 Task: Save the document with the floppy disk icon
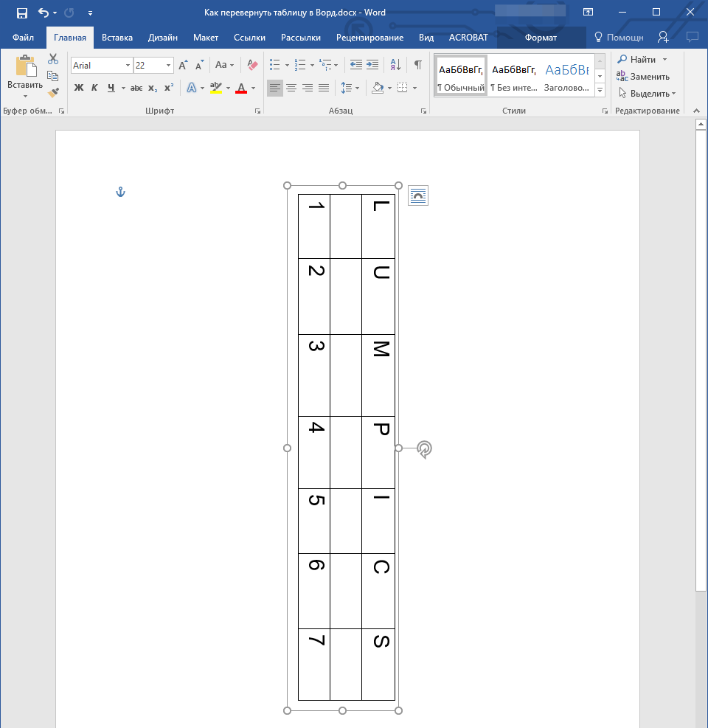(22, 13)
